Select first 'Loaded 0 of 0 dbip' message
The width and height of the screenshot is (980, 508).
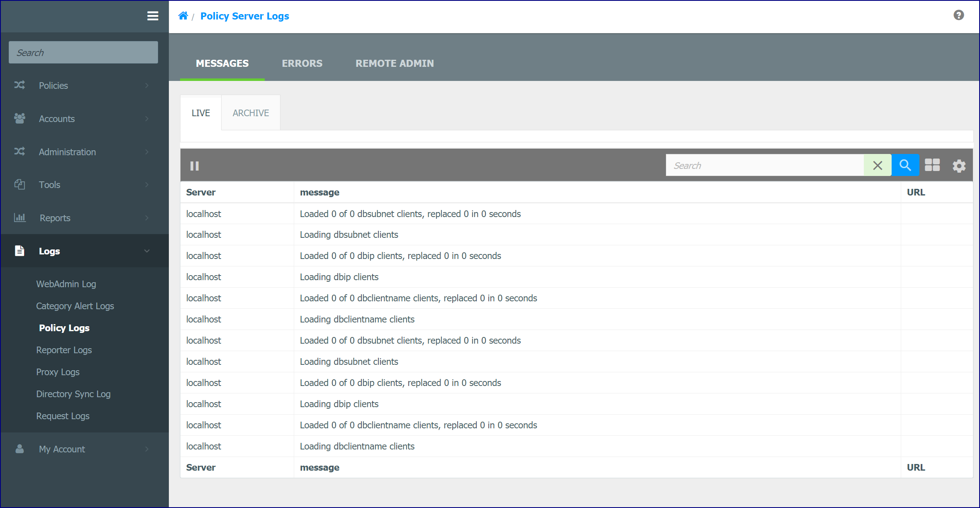(x=400, y=256)
